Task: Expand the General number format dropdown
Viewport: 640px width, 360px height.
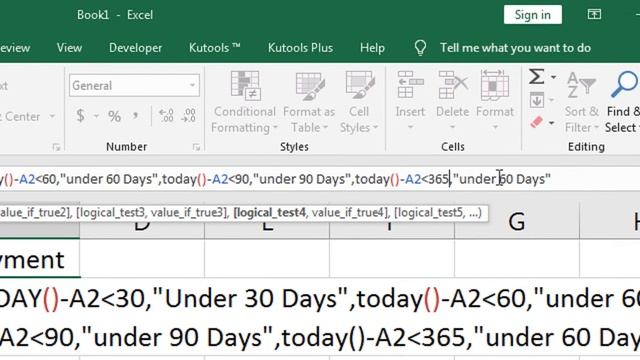Action: (x=192, y=85)
